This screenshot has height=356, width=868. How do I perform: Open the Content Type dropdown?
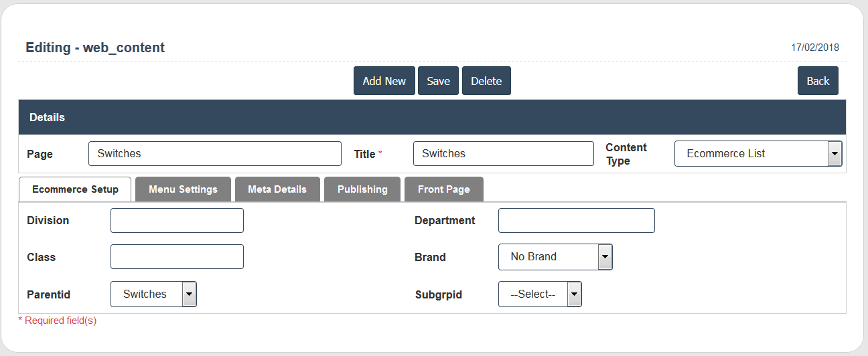[x=757, y=154]
